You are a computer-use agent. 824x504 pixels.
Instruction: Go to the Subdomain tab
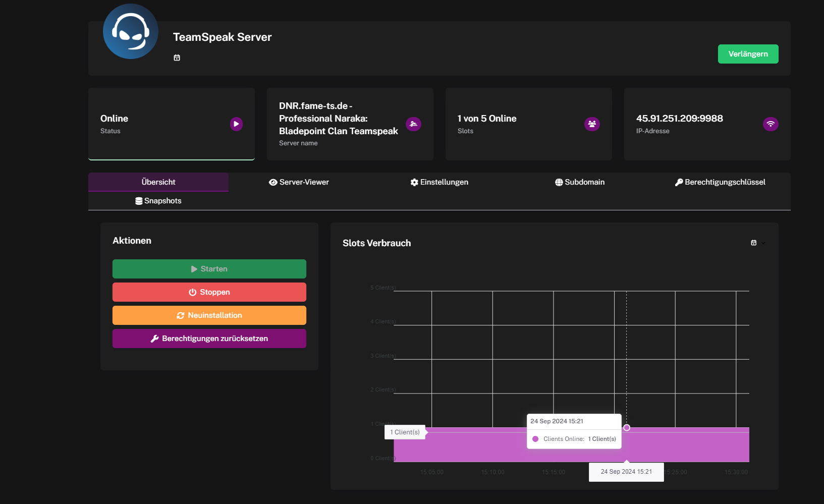pyautogui.click(x=579, y=182)
